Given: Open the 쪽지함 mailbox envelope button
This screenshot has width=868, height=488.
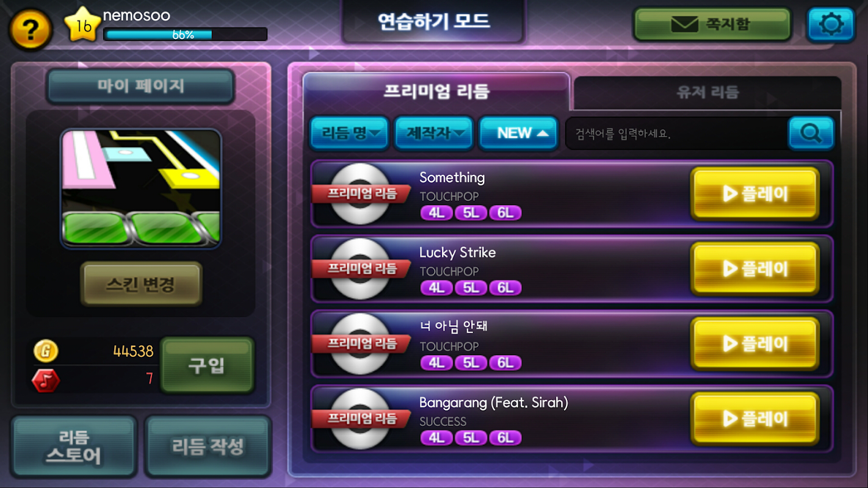Looking at the screenshot, I should click(712, 24).
